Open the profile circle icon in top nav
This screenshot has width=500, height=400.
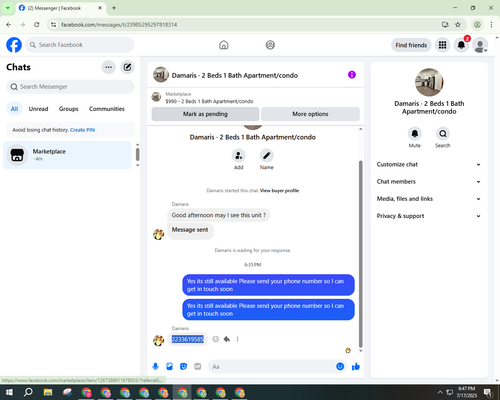point(270,45)
